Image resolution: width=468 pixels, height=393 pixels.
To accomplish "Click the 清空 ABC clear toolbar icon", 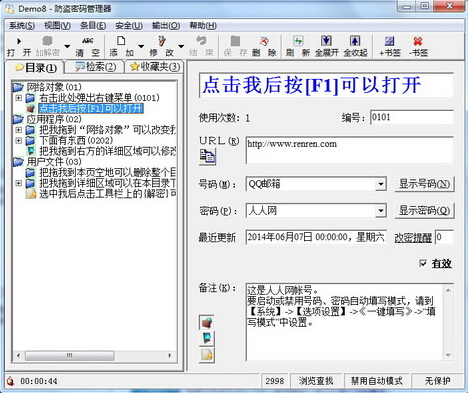I will 87,41.
